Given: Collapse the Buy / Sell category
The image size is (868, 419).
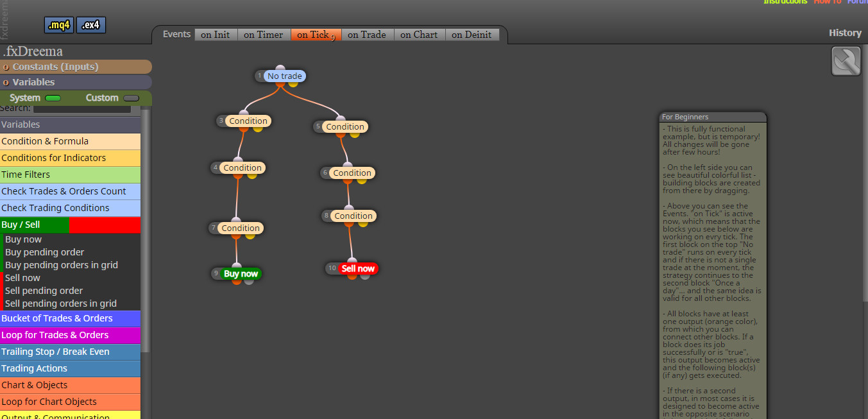Looking at the screenshot, I should (70, 225).
